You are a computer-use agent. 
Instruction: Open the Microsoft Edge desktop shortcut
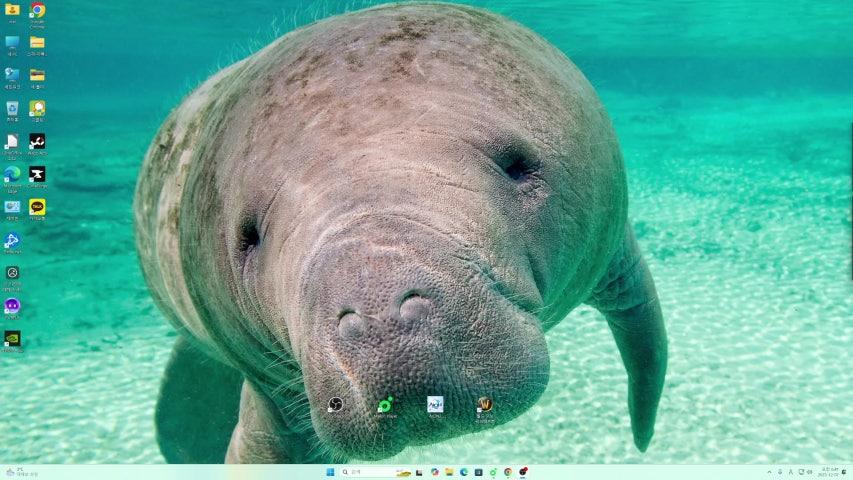point(12,174)
